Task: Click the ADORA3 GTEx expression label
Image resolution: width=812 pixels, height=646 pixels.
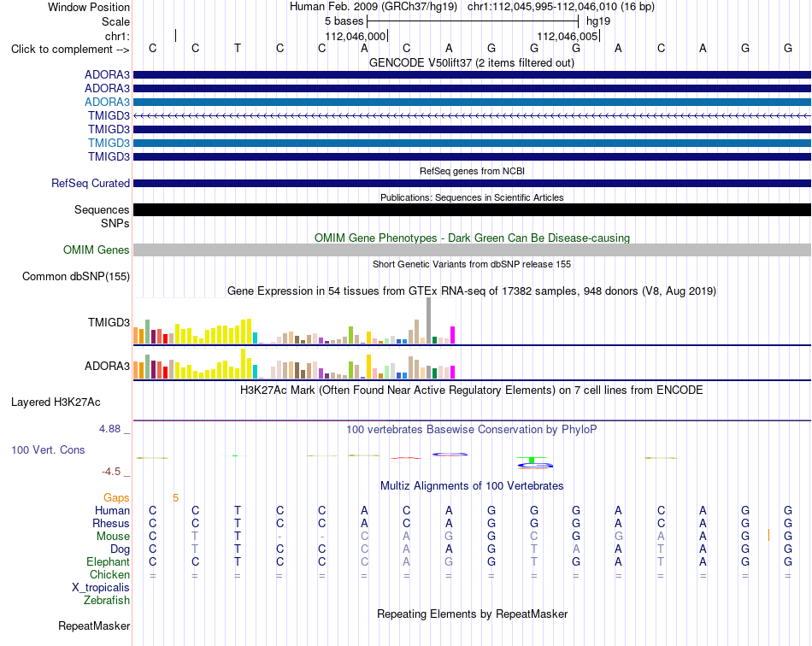Action: [x=107, y=366]
